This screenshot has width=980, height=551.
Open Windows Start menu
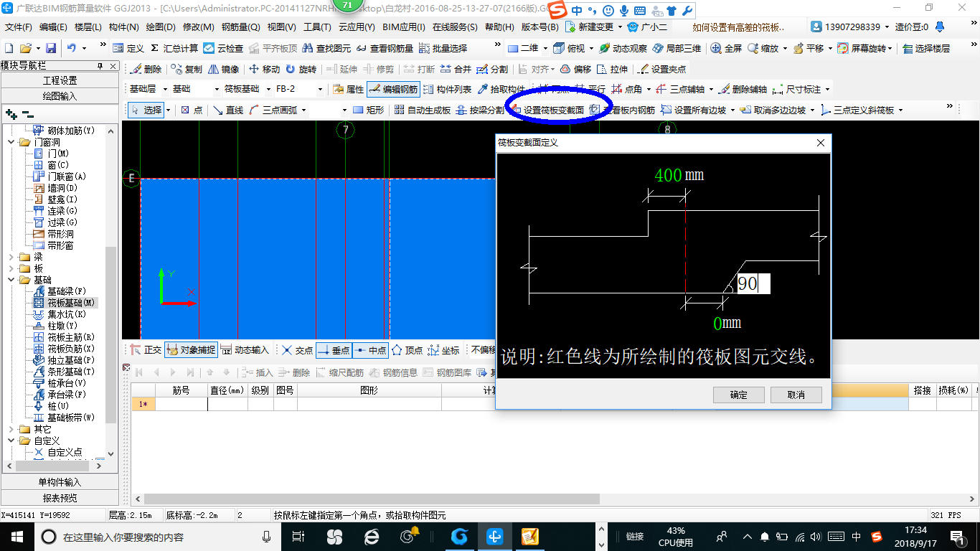pos(16,536)
